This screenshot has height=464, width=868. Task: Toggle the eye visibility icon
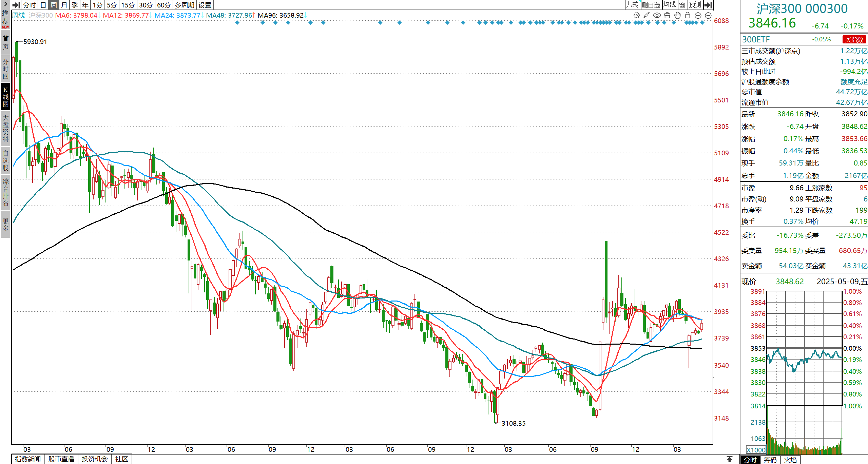click(657, 15)
